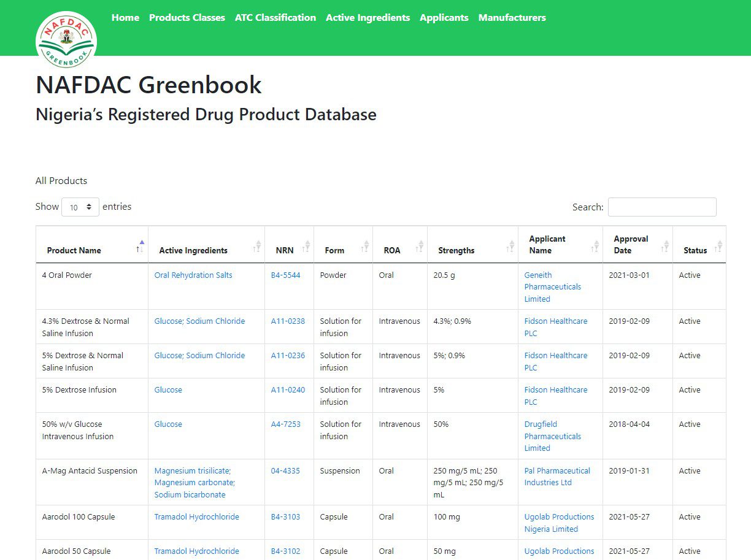Sort by Active Ingredients column arrows

257,246
